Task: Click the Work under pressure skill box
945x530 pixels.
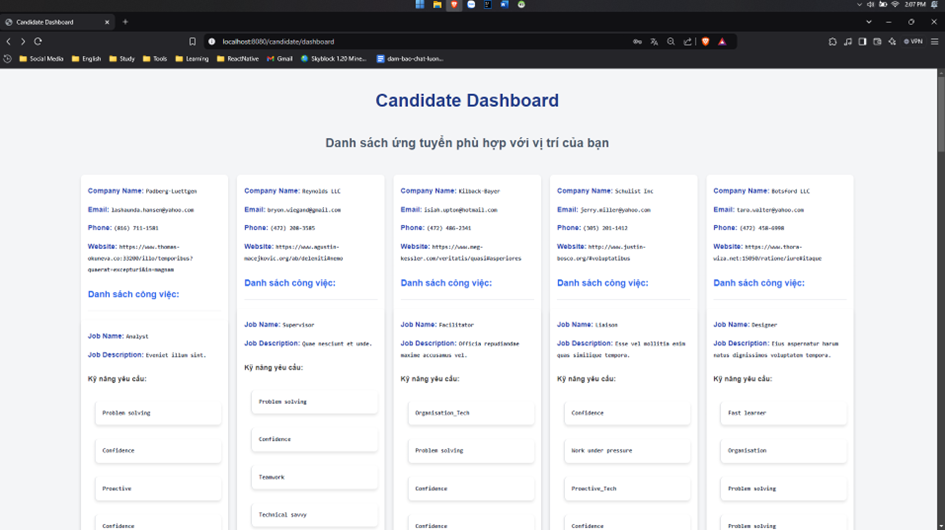Action: click(x=627, y=450)
